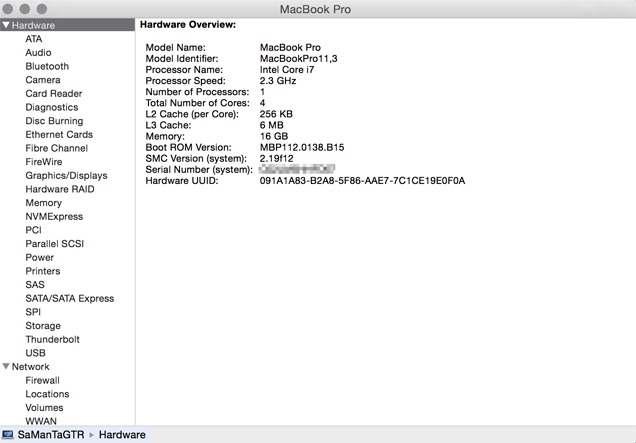
Task: Click the blurred serial number value
Action: pyautogui.click(x=297, y=169)
